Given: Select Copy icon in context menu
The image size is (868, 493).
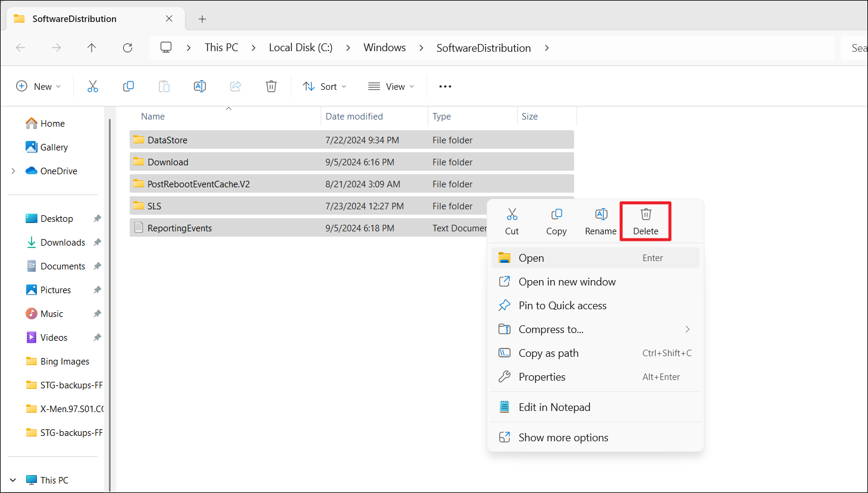Looking at the screenshot, I should point(556,221).
